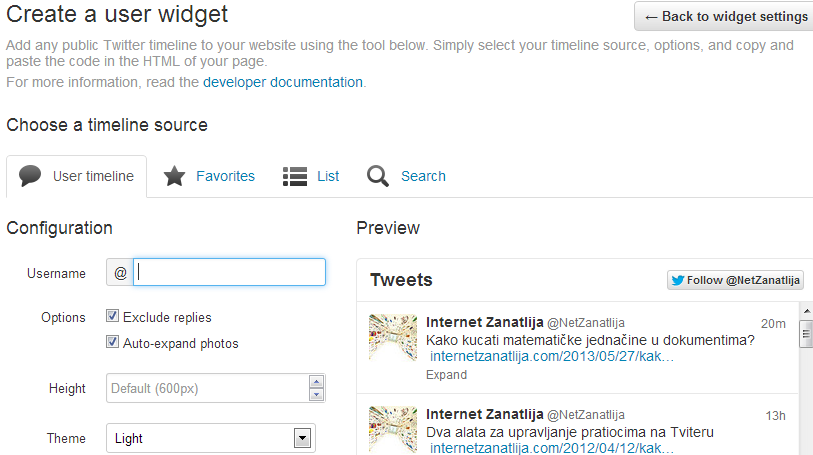Click the Preview heading
This screenshot has width=813, height=455.
click(388, 228)
